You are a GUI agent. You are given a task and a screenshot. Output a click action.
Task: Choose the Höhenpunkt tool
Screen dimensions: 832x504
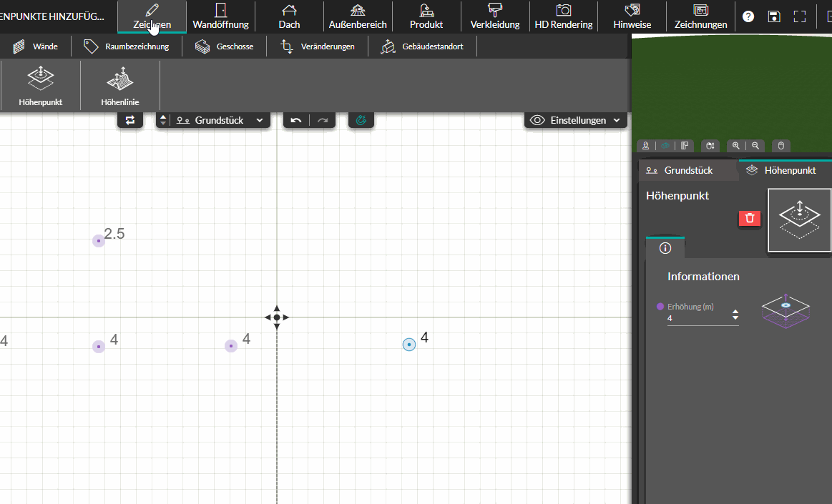point(40,85)
